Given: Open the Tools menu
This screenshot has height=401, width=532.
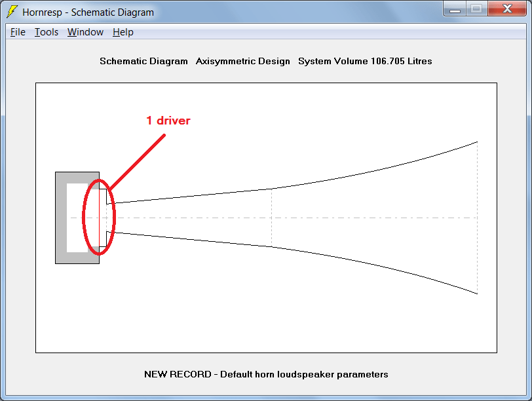Looking at the screenshot, I should 47,32.
